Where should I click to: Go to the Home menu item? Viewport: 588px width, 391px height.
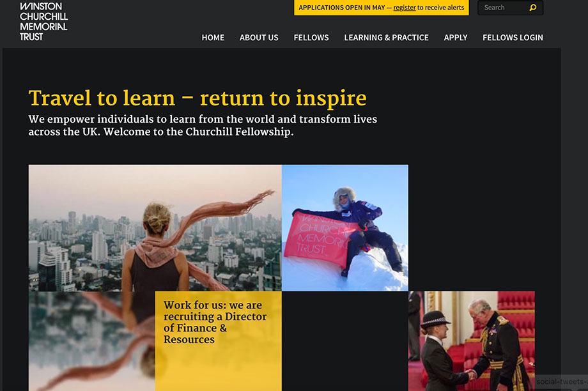[x=213, y=38]
